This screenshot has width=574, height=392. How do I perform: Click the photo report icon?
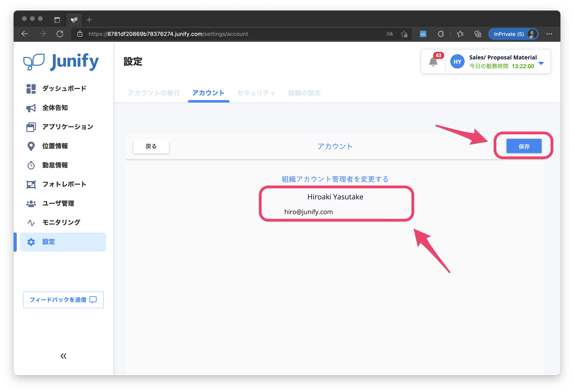pyautogui.click(x=31, y=184)
